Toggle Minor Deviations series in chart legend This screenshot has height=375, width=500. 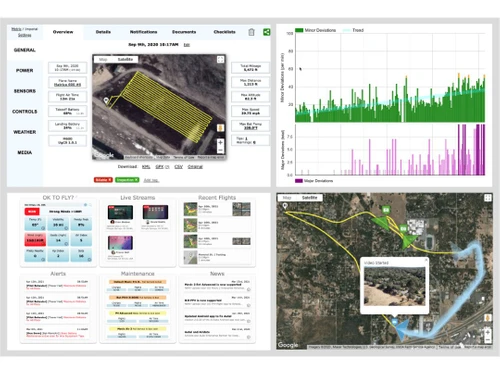click(316, 30)
